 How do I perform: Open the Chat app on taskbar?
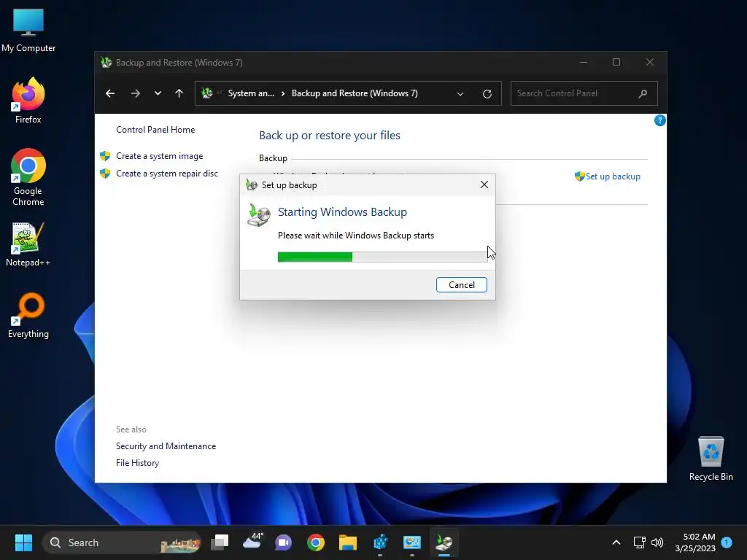point(284,542)
